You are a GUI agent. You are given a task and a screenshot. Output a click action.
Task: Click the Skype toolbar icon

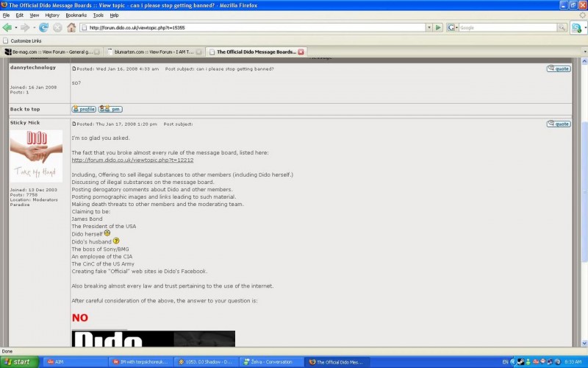pyautogui.click(x=576, y=27)
